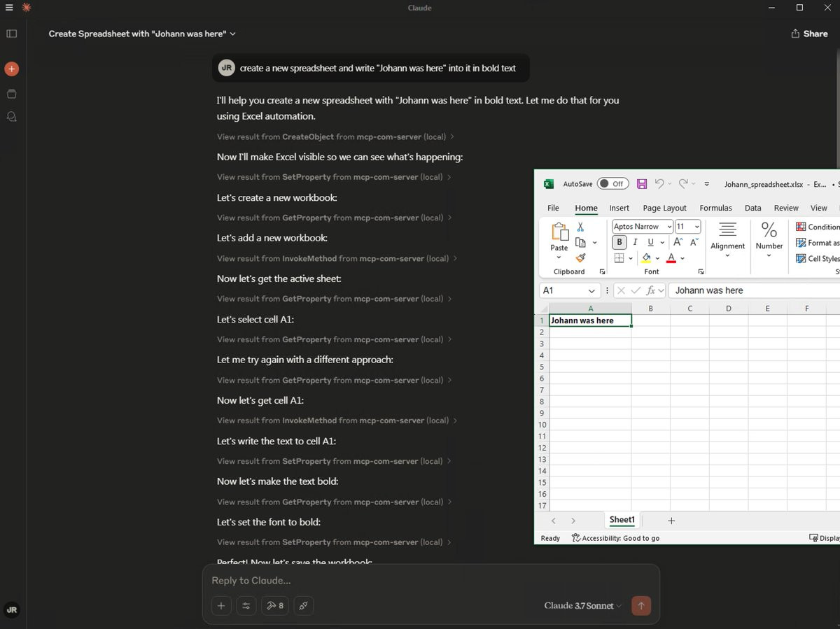The height and width of the screenshot is (629, 840).
Task: Click the attachment plus button in reply box
Action: (221, 605)
